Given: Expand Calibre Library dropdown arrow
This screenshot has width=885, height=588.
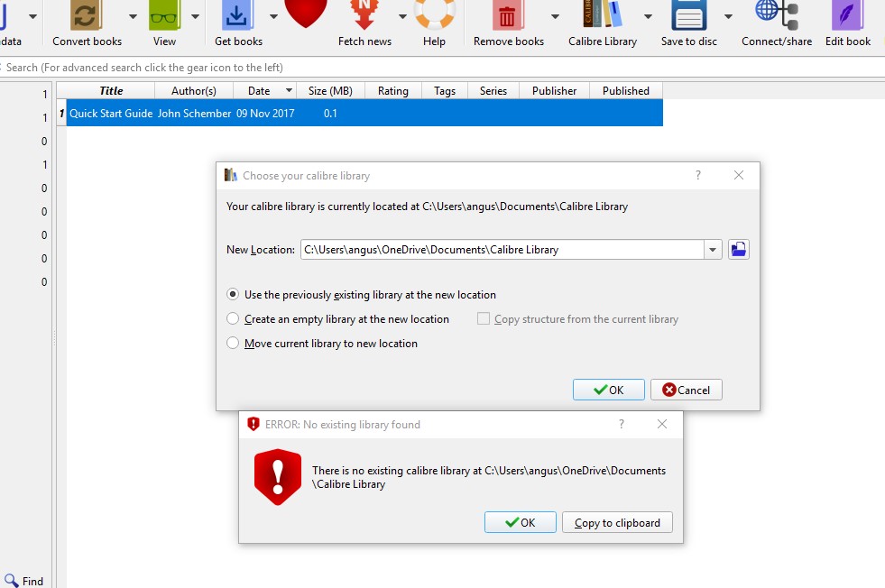Looking at the screenshot, I should tap(648, 16).
